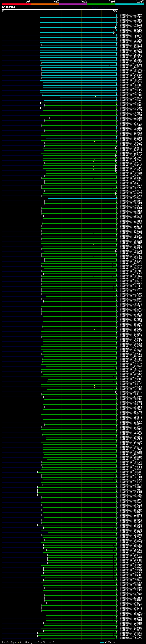Click the cyan alignment bar for UniRef100_Q9AW03
The height and width of the screenshot is (644, 146).
click(x=83, y=198)
